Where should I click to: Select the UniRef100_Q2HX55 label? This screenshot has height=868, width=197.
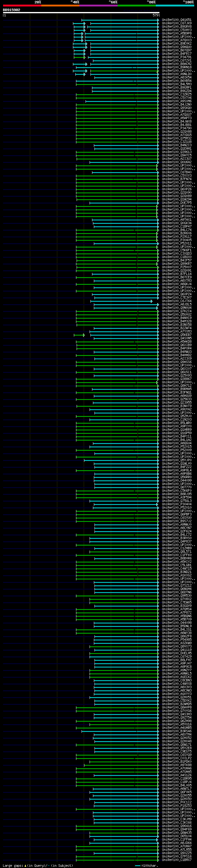[x=176, y=795]
